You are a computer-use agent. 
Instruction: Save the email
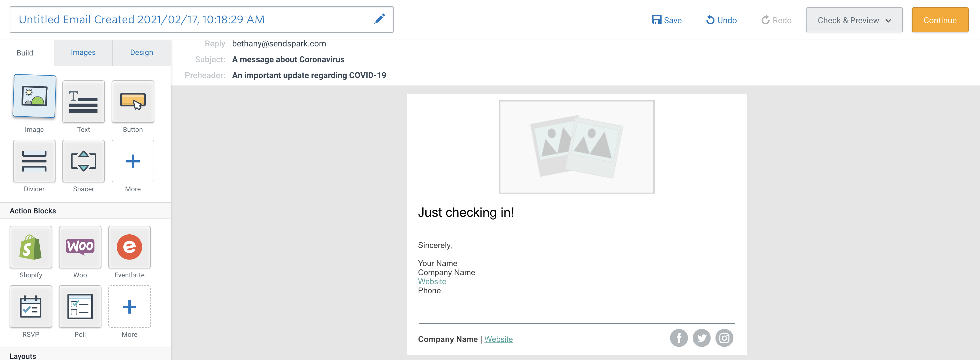[667, 20]
